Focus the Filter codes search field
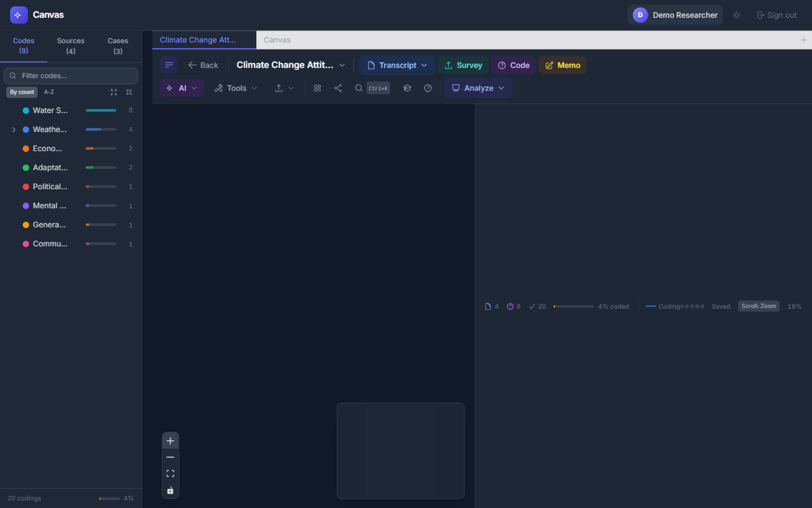This screenshot has height=508, width=812. tap(71, 76)
